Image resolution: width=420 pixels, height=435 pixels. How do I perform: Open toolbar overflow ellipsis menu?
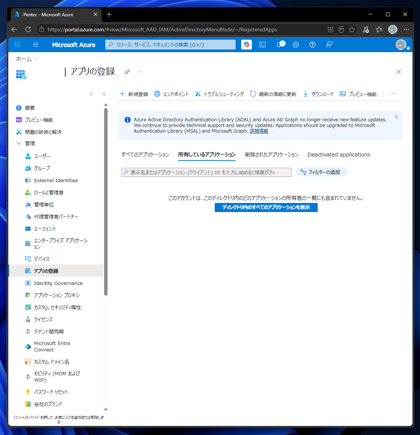click(392, 94)
